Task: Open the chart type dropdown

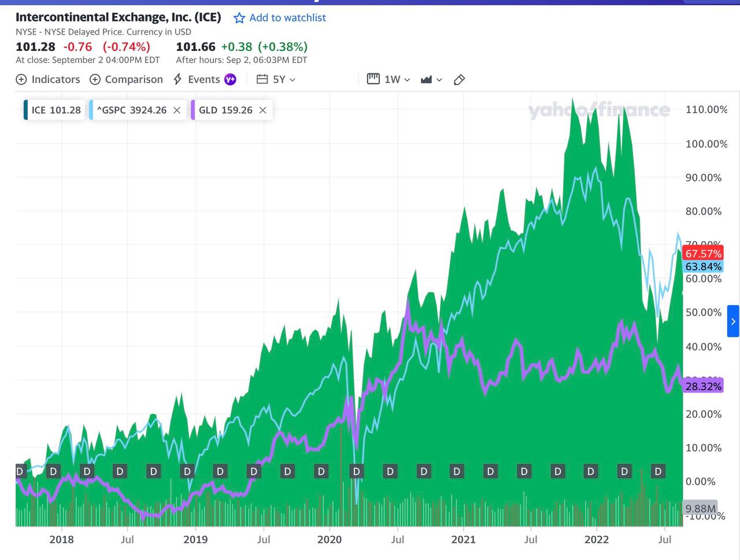Action: coord(431,80)
